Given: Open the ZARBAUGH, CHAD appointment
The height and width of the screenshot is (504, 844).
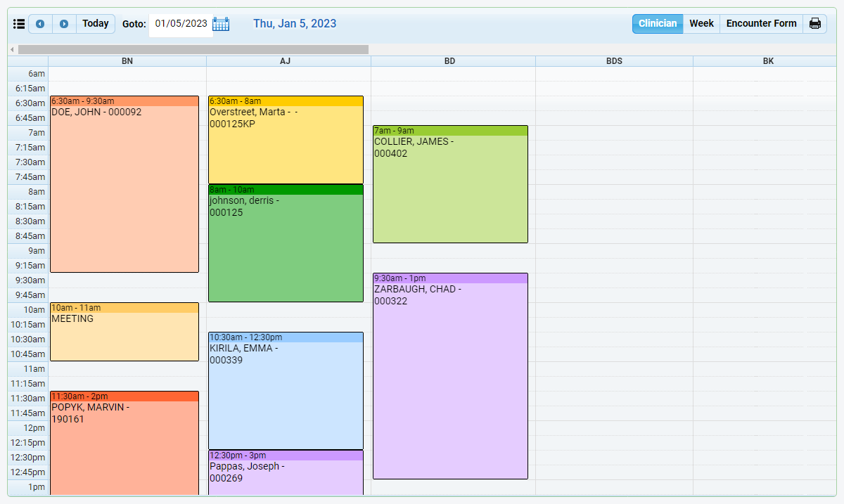Looking at the screenshot, I should [x=450, y=373].
